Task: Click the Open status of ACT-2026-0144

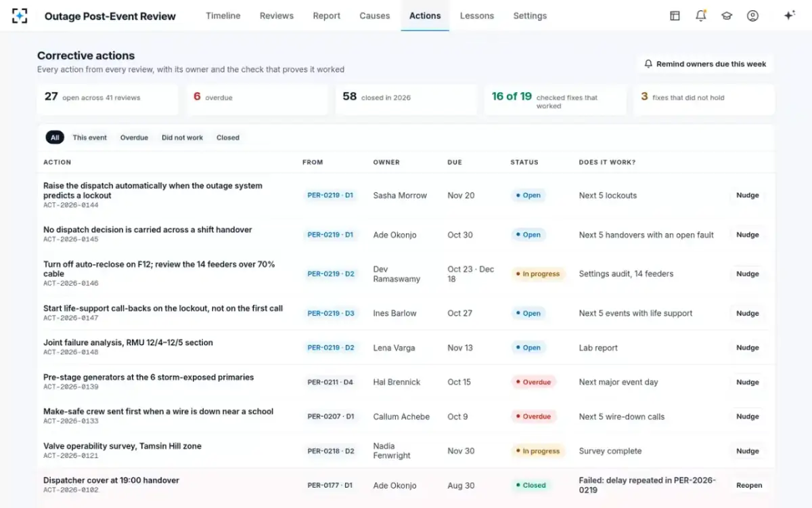Action: click(528, 195)
